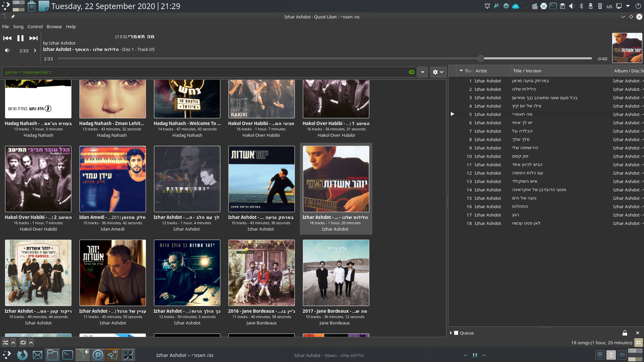644x362 pixels.
Task: Clear the genre search filter
Action: [x=411, y=72]
